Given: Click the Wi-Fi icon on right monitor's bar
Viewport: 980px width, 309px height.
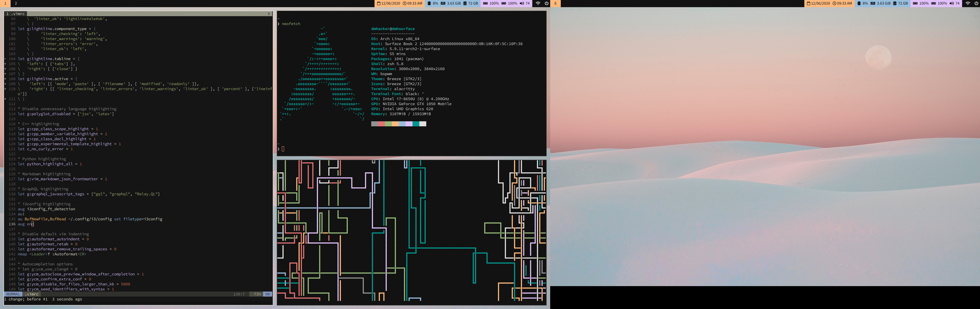Looking at the screenshot, I should tap(968, 3).
